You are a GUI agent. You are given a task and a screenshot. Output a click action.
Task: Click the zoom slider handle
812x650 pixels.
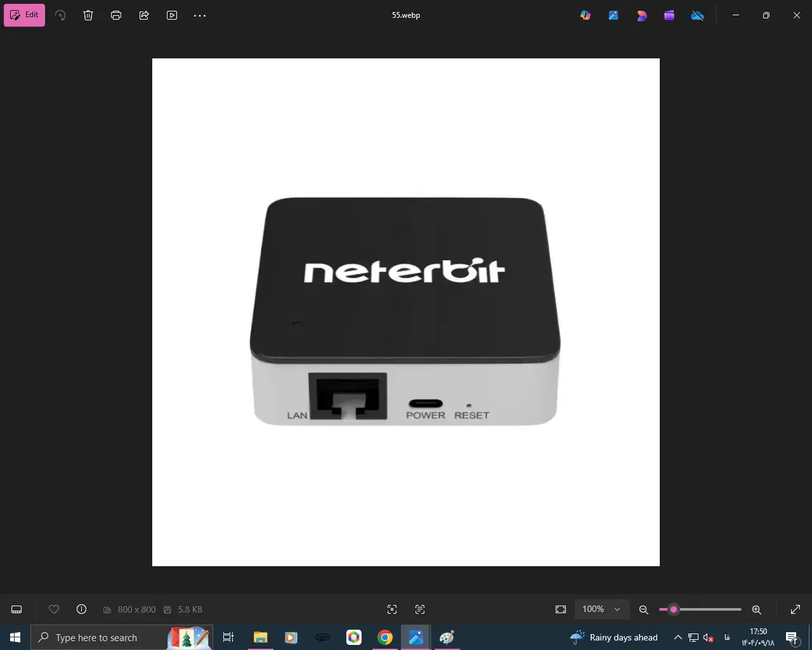(x=674, y=609)
